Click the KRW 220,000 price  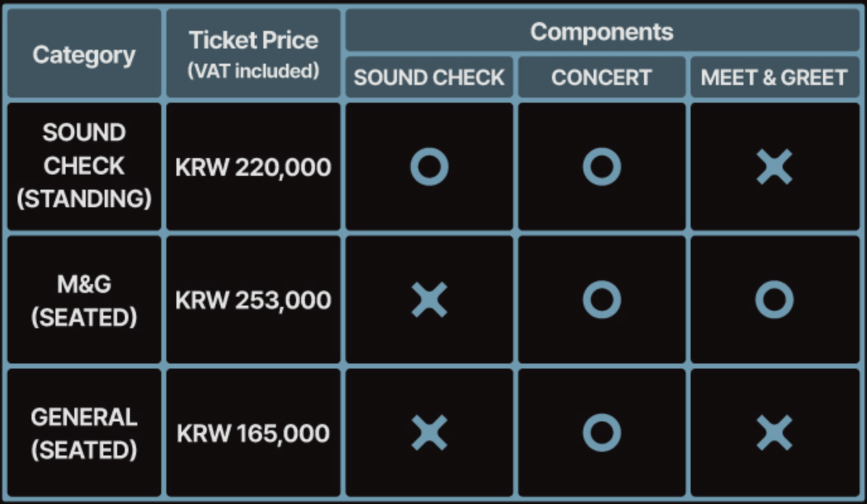click(253, 168)
